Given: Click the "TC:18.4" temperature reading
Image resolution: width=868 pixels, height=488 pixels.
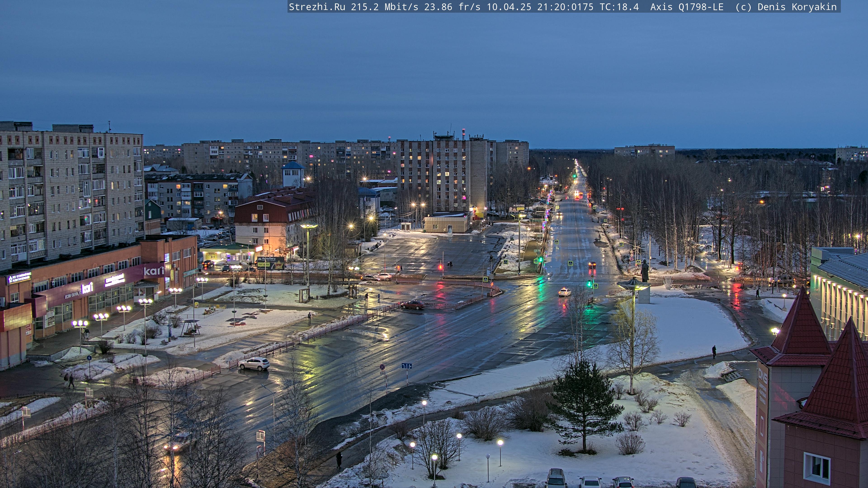Looking at the screenshot, I should click(619, 7).
